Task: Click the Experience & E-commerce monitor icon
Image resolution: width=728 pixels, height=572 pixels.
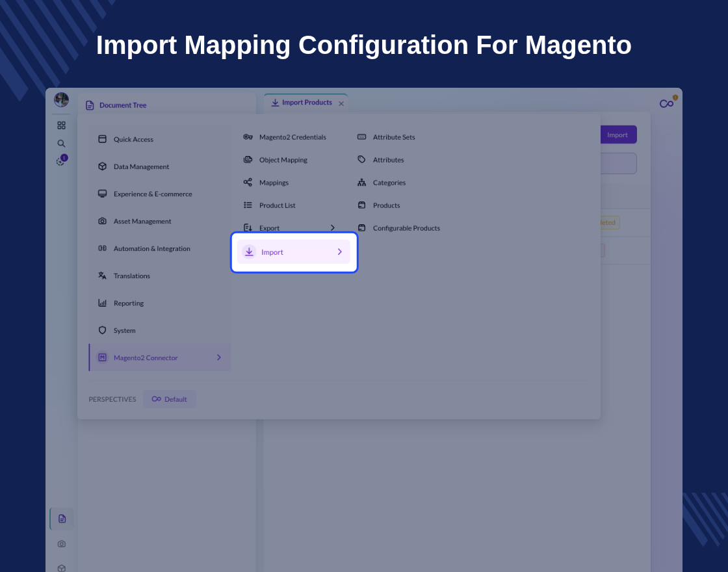Action: click(103, 194)
